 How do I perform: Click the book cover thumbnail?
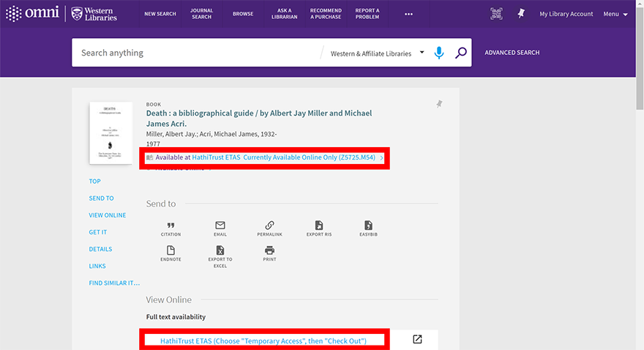(x=111, y=133)
